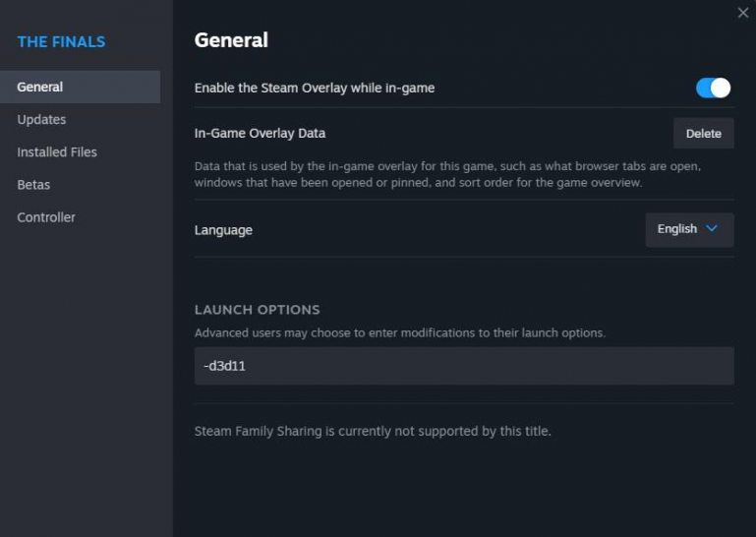Disable the Steam Overlay toggle switch
Viewport: 756px width, 537px height.
coord(713,88)
